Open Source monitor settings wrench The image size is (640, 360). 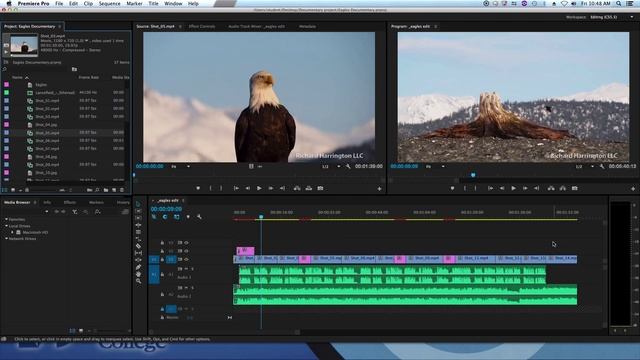[348, 166]
